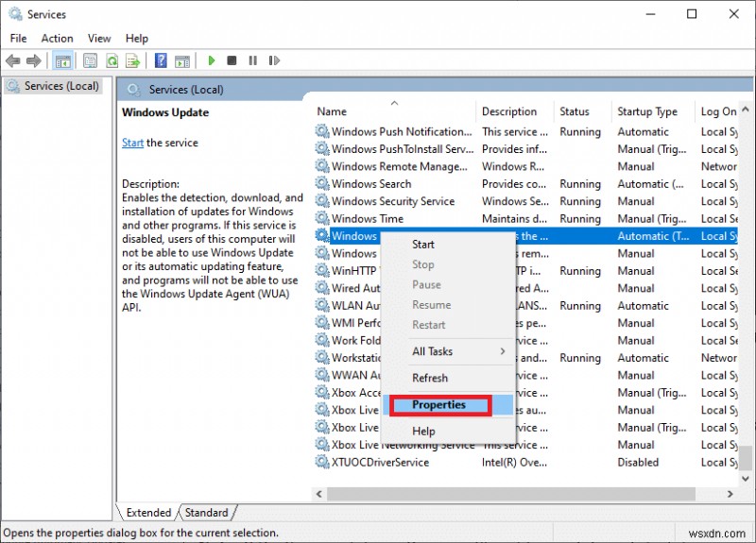Toggle the Show/Hide Action Pane icon
The image size is (756, 543).
tap(182, 60)
